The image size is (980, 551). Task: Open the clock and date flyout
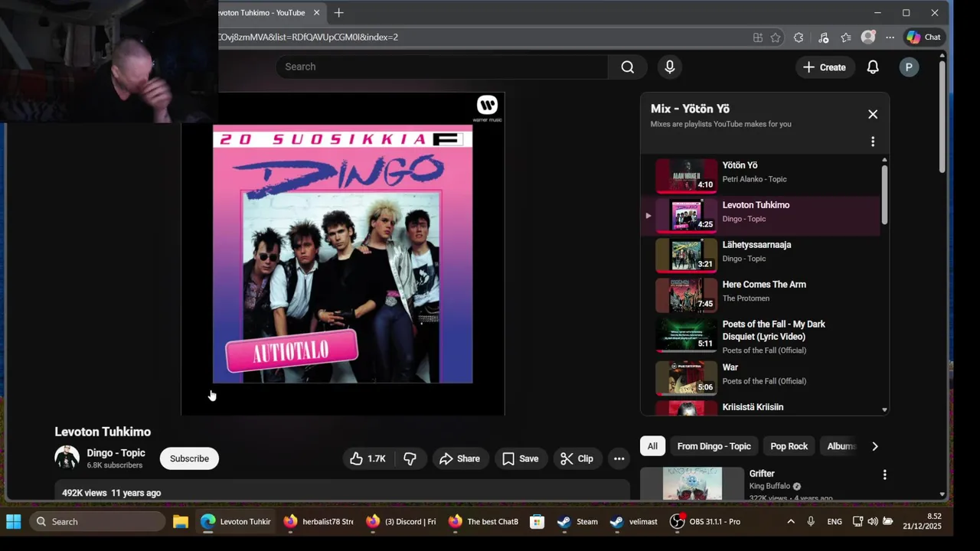point(922,522)
